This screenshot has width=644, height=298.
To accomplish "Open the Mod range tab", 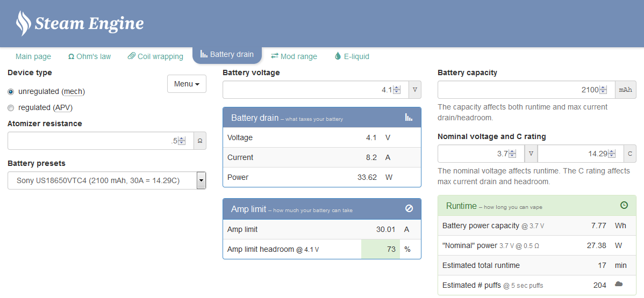I will (x=294, y=56).
